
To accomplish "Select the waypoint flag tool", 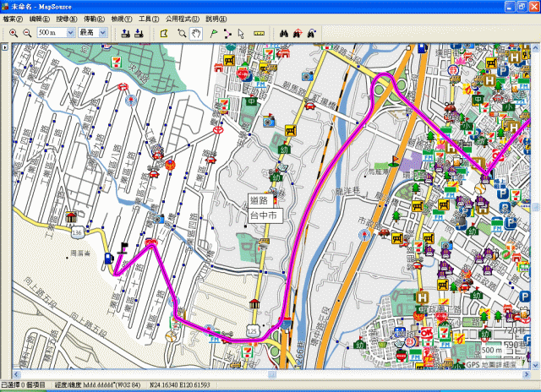I will [x=214, y=33].
